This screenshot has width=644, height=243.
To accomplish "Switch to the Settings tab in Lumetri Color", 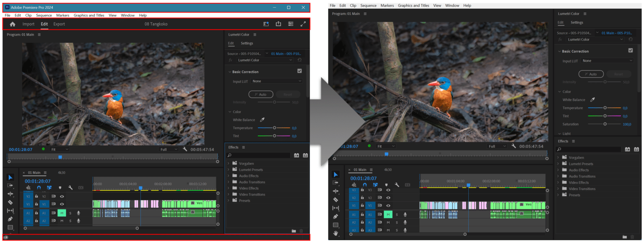I will 247,43.
